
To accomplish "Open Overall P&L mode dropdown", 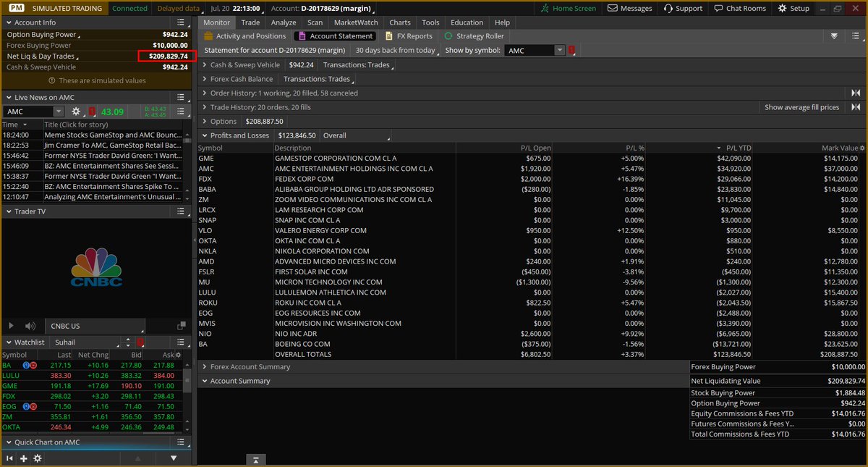I will pos(356,135).
